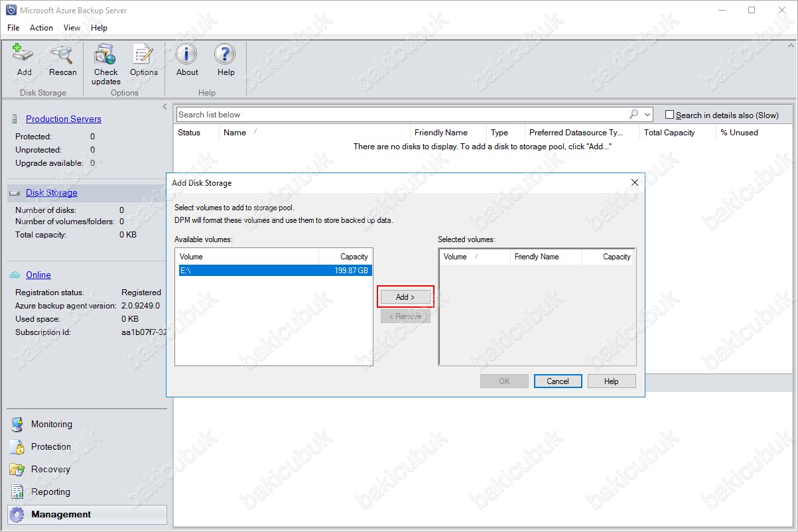
Task: Sort disk list by % Unused
Action: point(754,133)
